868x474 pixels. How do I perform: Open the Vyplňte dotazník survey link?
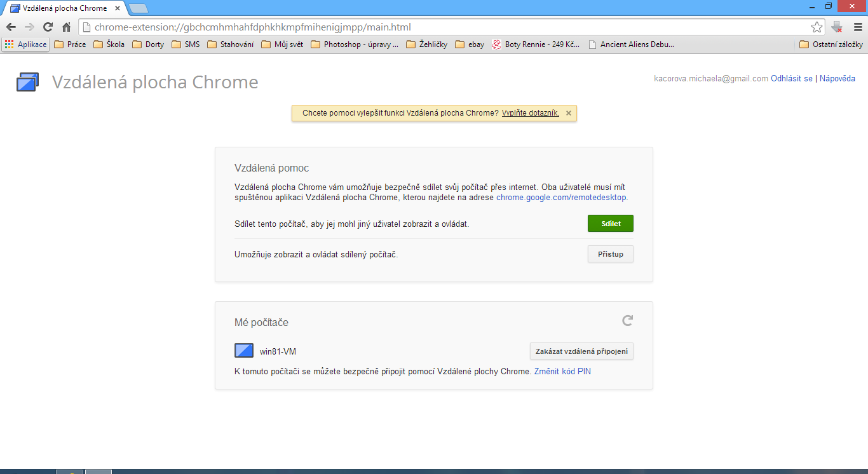(x=530, y=112)
